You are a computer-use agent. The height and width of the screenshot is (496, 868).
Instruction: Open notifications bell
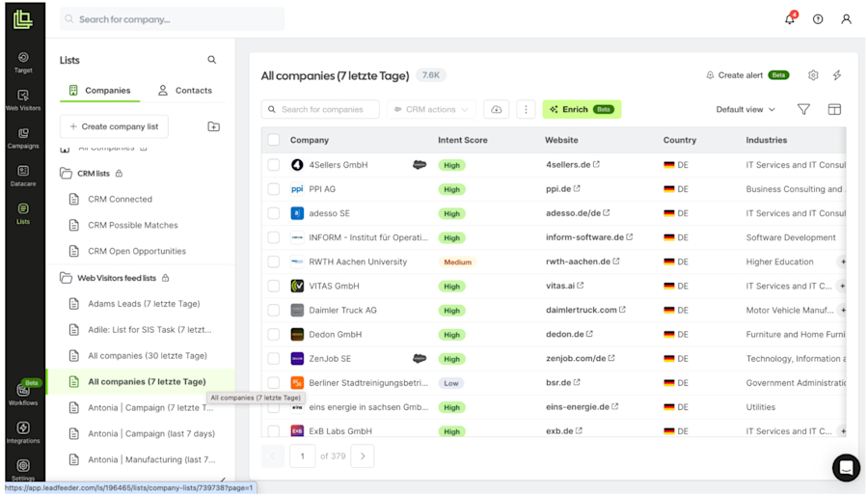coord(790,19)
